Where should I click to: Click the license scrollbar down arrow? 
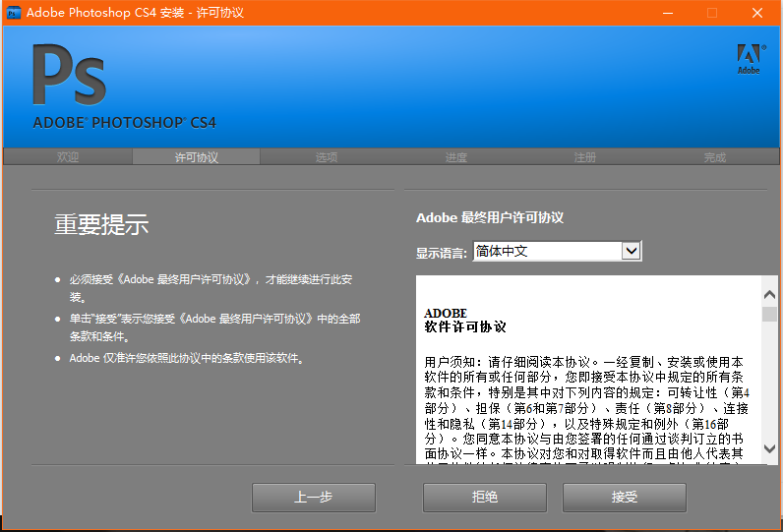point(769,448)
